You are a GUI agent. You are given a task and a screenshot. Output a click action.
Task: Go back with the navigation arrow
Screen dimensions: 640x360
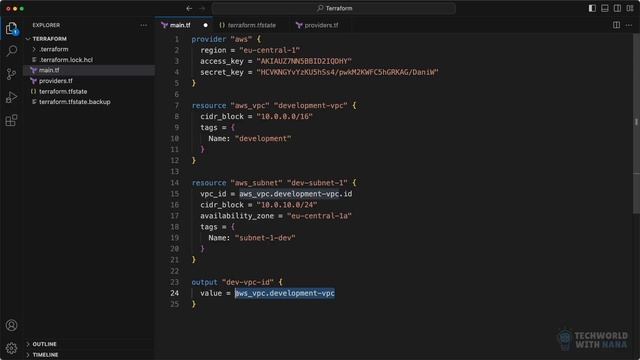tap(189, 8)
